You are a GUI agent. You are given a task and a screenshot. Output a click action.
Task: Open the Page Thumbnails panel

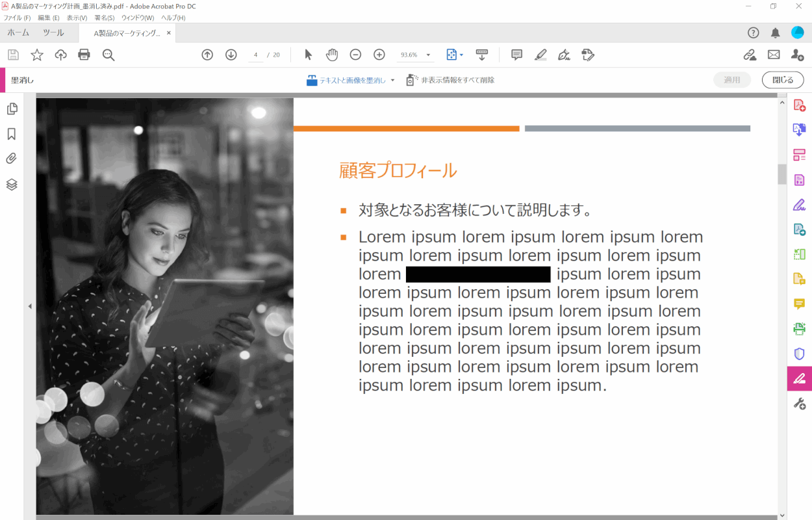[x=12, y=109]
